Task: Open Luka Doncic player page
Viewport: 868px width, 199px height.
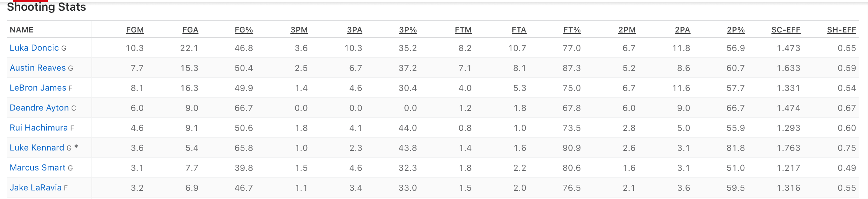Action: (x=34, y=48)
